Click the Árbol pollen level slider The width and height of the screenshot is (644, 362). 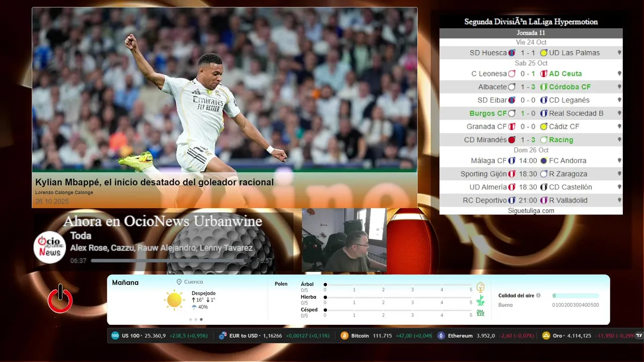398,285
